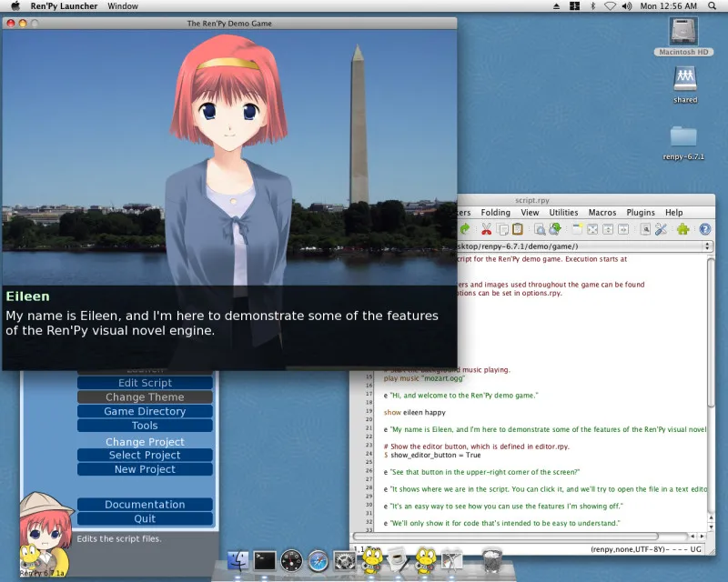Viewport: 728px width, 582px height.
Task: Open the Macros menu in jEdit
Action: coord(602,213)
